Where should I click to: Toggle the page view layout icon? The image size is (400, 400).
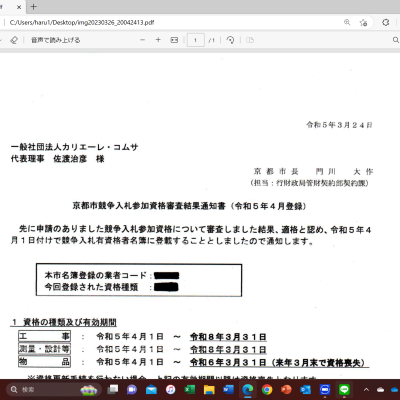(x=250, y=40)
